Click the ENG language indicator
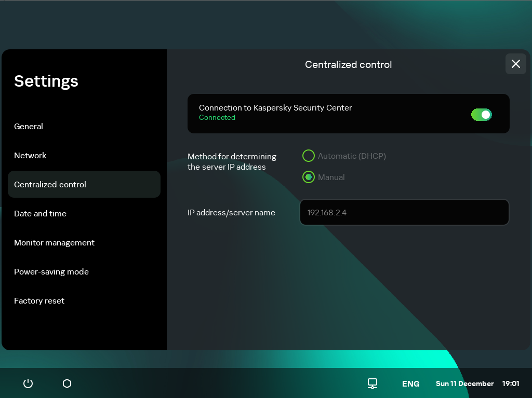532x398 pixels. [410, 383]
